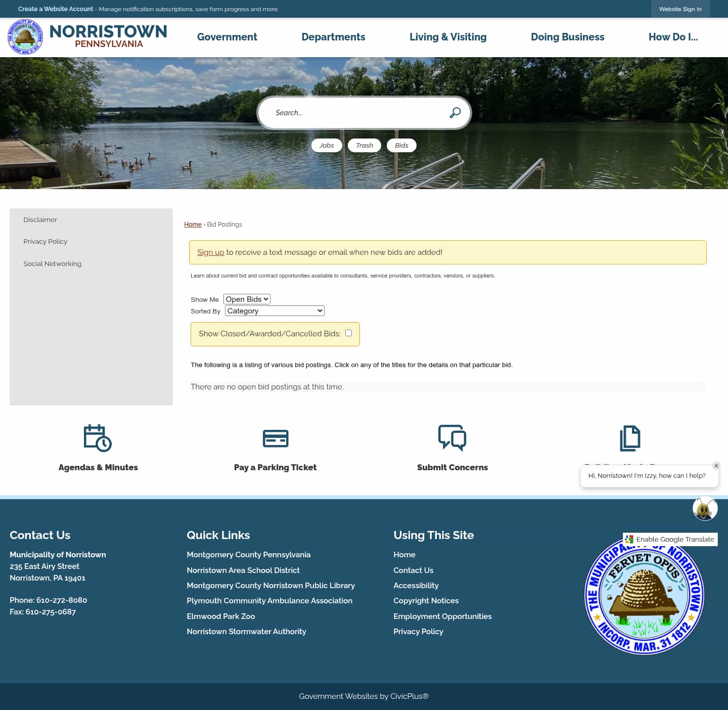Screen dimensions: 728x710
Task: Dismiss the Izzy chat greeting popup
Action: click(716, 466)
